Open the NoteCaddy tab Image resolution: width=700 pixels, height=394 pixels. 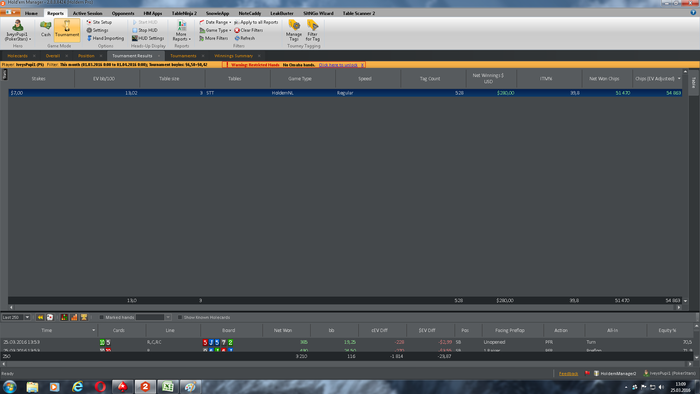pyautogui.click(x=250, y=13)
